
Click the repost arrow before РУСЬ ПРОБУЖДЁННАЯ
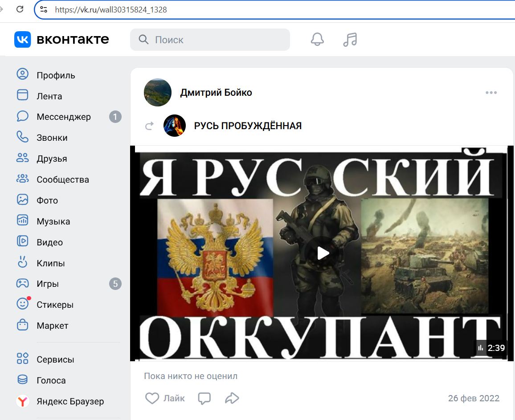point(149,126)
